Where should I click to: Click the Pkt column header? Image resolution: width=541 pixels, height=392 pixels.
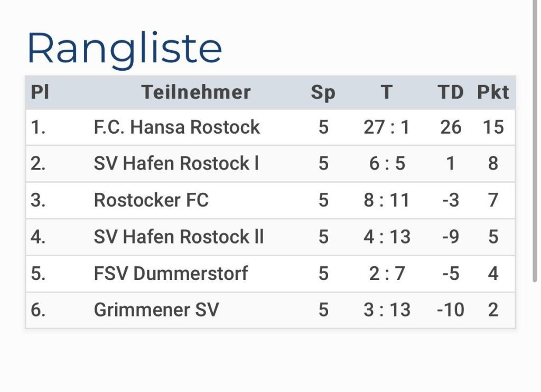pyautogui.click(x=493, y=92)
